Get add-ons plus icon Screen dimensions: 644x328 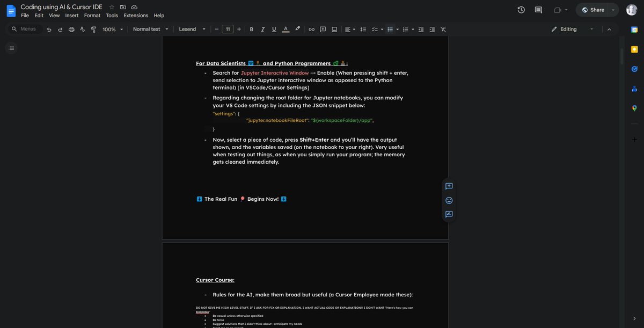pos(634,140)
